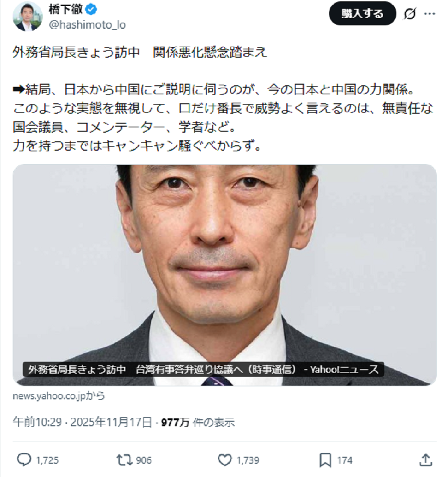This screenshot has width=448, height=477.
Task: Click the 購入する button
Action: [363, 14]
